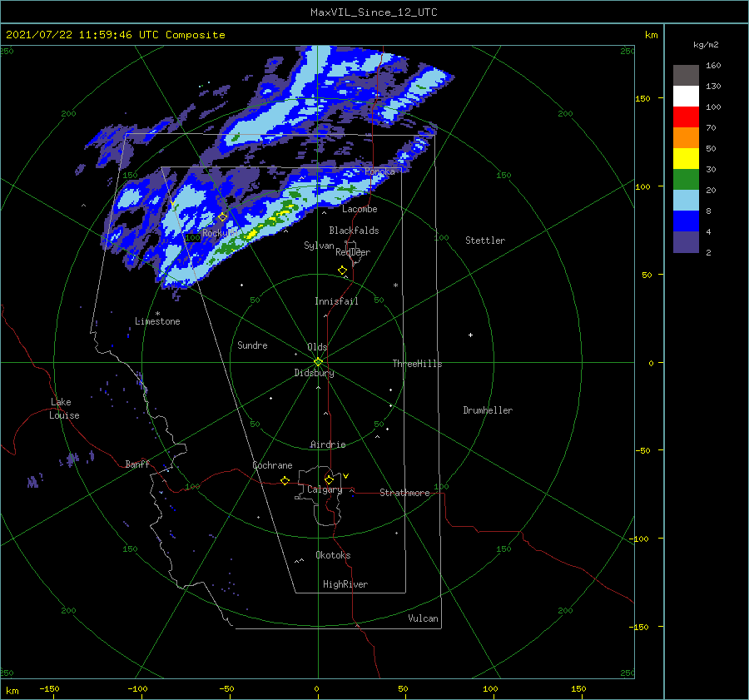Screen dimensions: 749x700
Task: Click the MaxVIL_Since_12_UTC title
Action: point(374,12)
